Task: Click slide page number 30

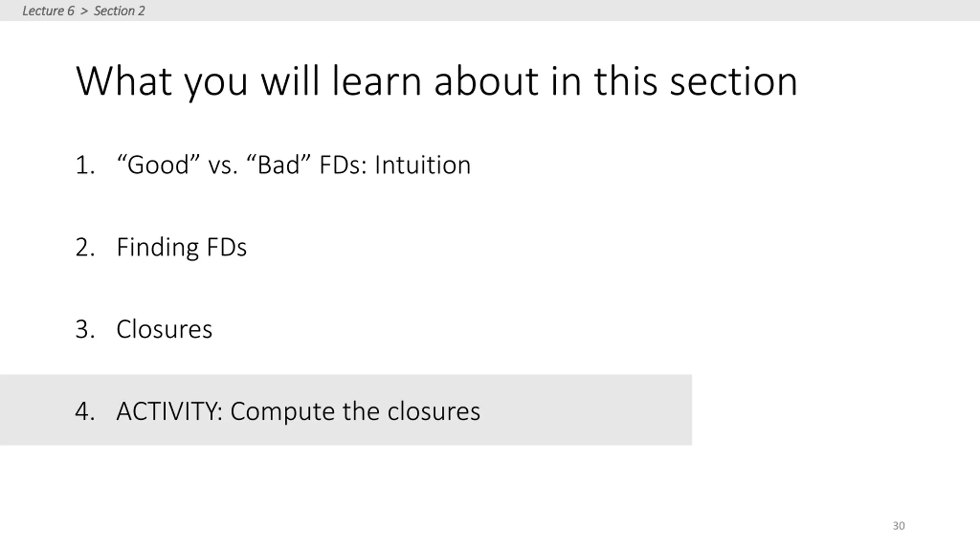Action: [x=898, y=526]
